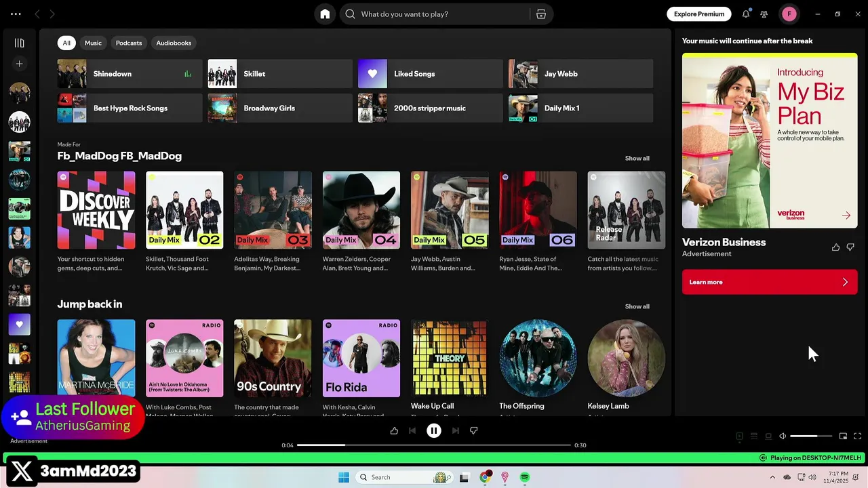Click the red Learn more button
Viewport: 868px width, 488px height.
point(770,282)
